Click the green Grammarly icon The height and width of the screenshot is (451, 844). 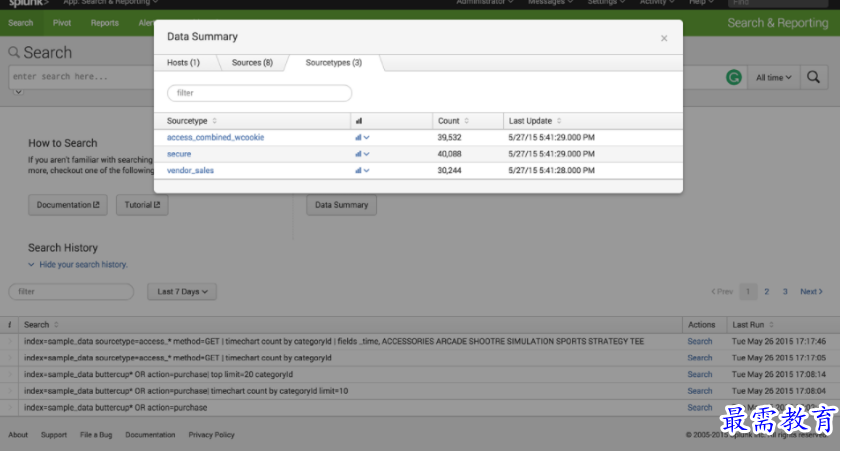pyautogui.click(x=734, y=77)
